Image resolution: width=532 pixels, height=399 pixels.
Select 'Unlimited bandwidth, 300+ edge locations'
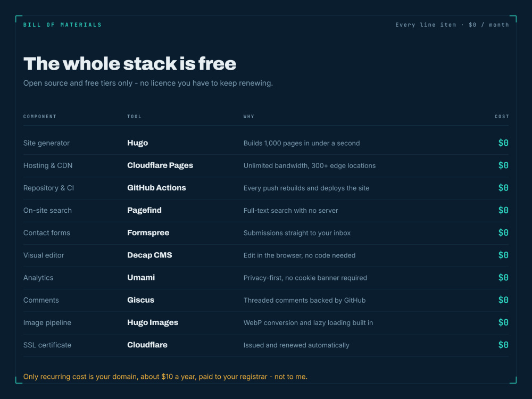point(310,165)
